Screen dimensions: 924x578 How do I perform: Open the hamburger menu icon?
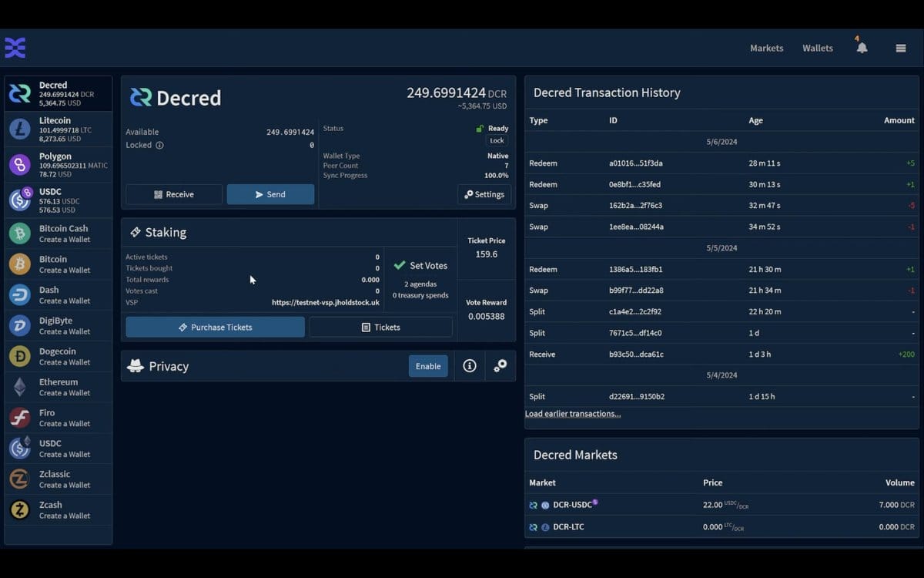coord(901,48)
